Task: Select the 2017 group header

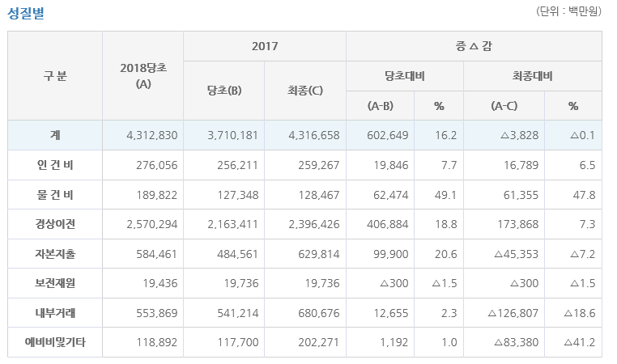Action: 265,46
